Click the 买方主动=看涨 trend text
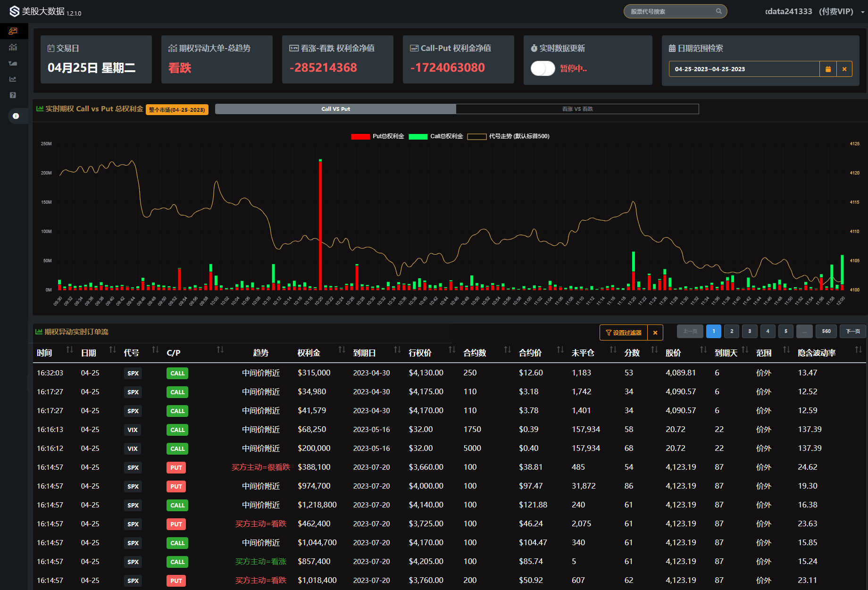Screen dimensions: 868x590 click(x=261, y=562)
